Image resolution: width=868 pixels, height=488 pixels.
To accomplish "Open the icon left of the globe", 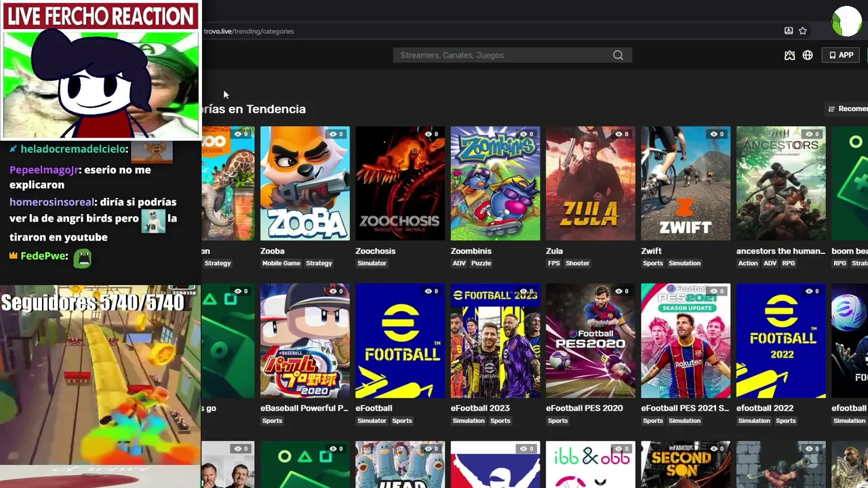I will pyautogui.click(x=789, y=55).
